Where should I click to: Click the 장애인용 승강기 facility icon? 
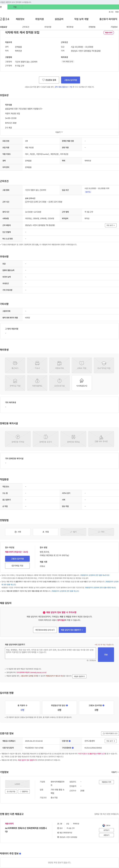click(x=45, y=439)
